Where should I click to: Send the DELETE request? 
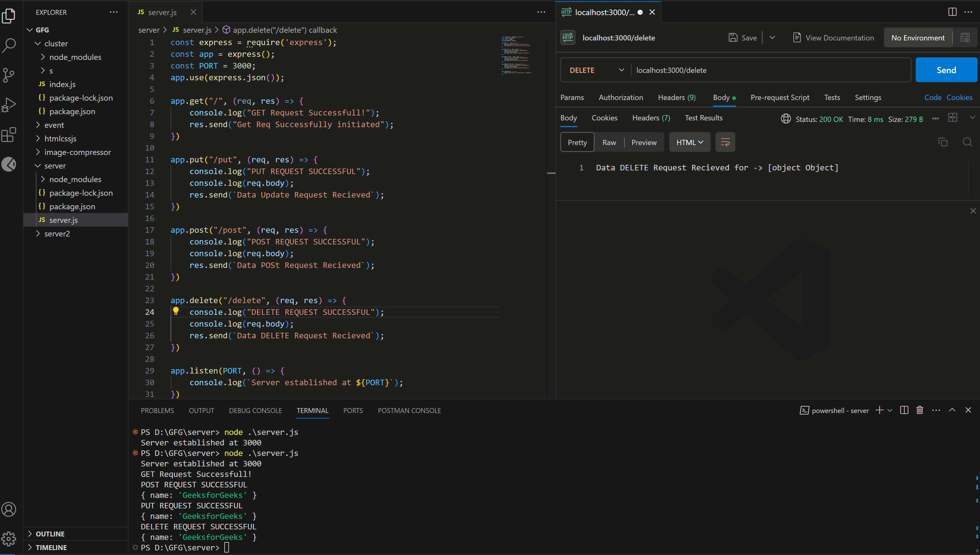coord(946,70)
